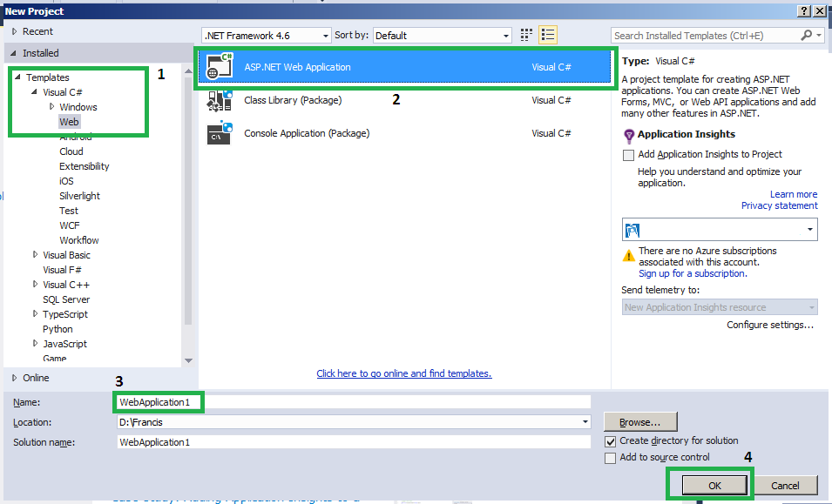Check Add to source control
Image resolution: width=832 pixels, height=504 pixels.
[610, 458]
